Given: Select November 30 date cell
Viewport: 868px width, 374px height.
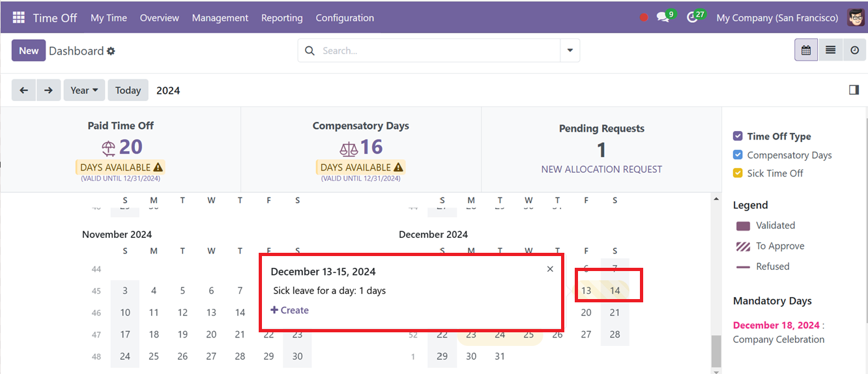Looking at the screenshot, I should click(x=297, y=356).
